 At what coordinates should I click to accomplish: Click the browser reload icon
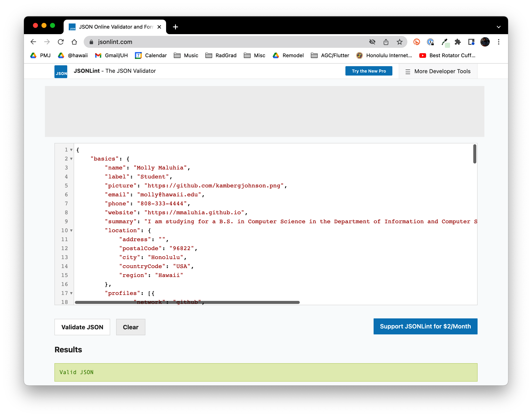[61, 42]
